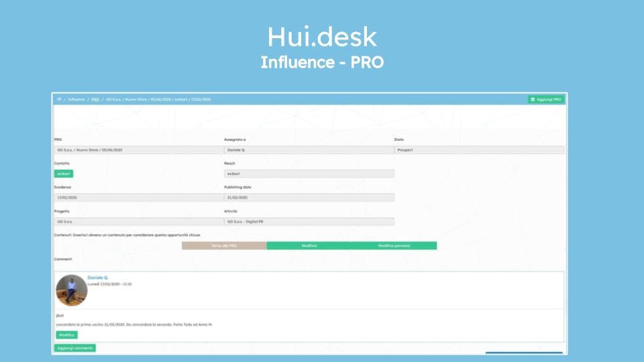Open the home icon in breadcrumb

(x=59, y=99)
